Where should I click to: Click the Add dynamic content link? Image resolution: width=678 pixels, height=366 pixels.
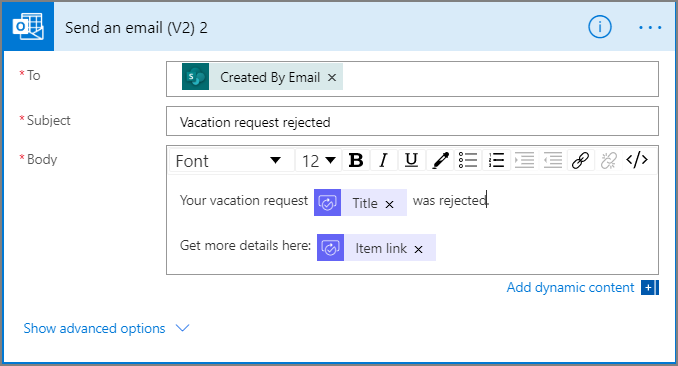point(570,288)
